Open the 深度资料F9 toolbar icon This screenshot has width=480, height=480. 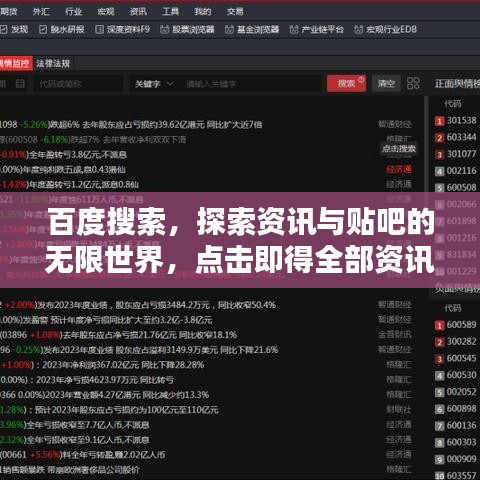pyautogui.click(x=122, y=30)
